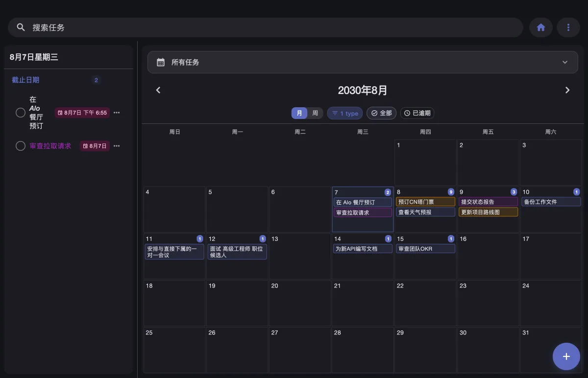Click the 8月7日 tag on 审查拉取请求
Screen dimensions: 588x378
tap(95, 146)
